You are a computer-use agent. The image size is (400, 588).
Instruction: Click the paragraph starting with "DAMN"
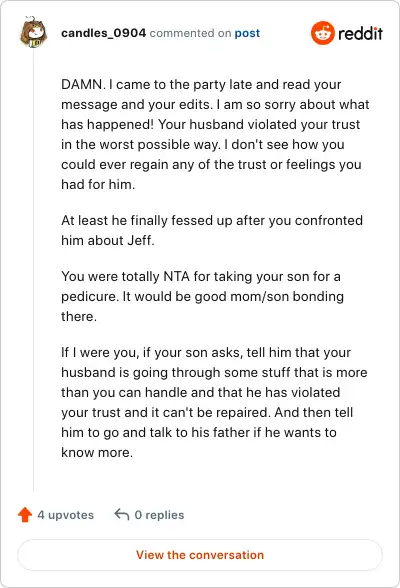(215, 134)
